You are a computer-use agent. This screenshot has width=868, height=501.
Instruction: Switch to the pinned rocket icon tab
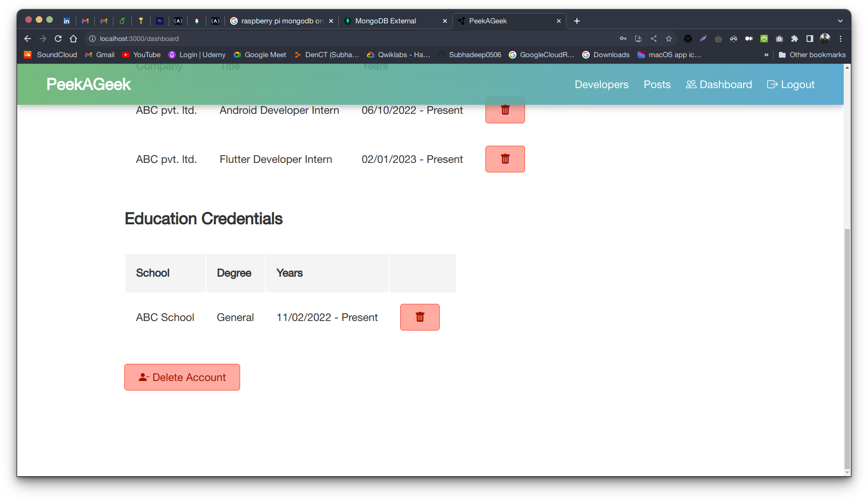click(197, 21)
